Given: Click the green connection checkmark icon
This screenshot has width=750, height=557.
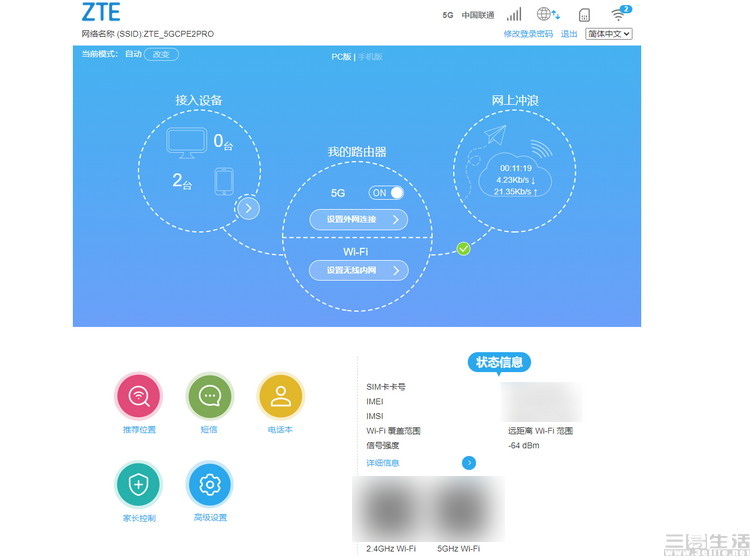Looking at the screenshot, I should [x=463, y=249].
